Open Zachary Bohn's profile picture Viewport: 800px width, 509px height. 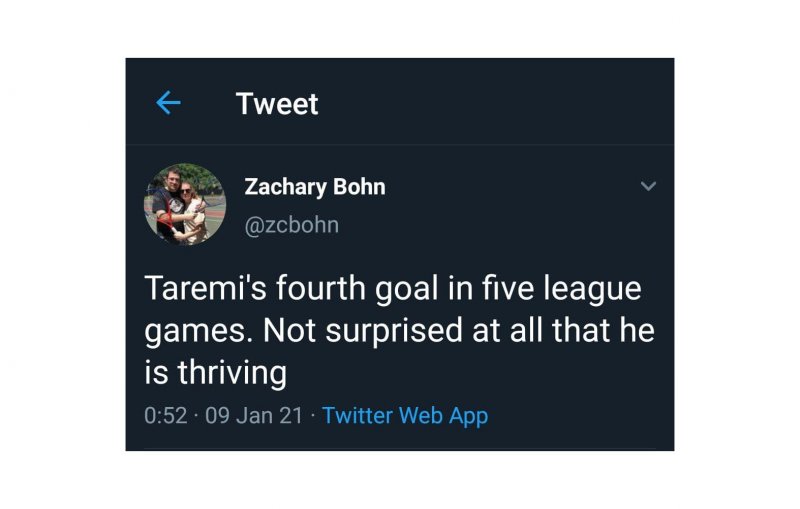185,204
